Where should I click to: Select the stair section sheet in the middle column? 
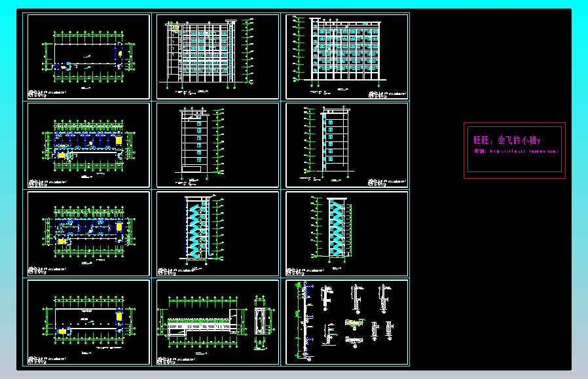[x=217, y=234]
